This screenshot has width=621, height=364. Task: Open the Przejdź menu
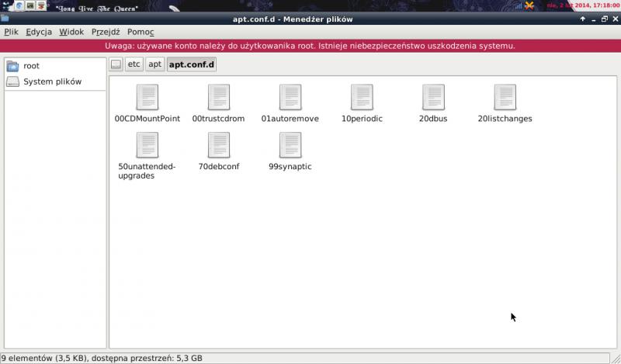coord(106,32)
